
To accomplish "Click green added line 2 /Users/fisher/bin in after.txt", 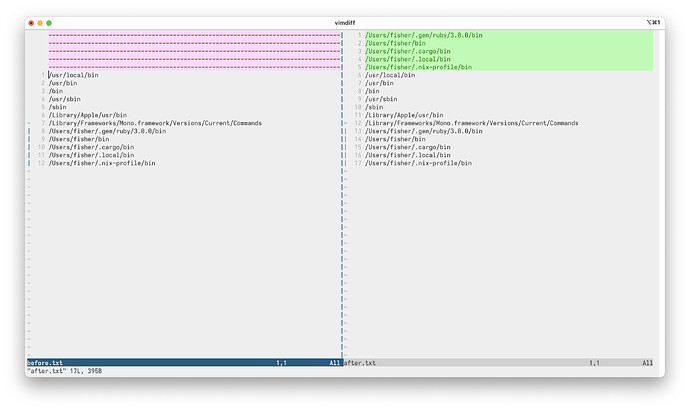I will [396, 43].
